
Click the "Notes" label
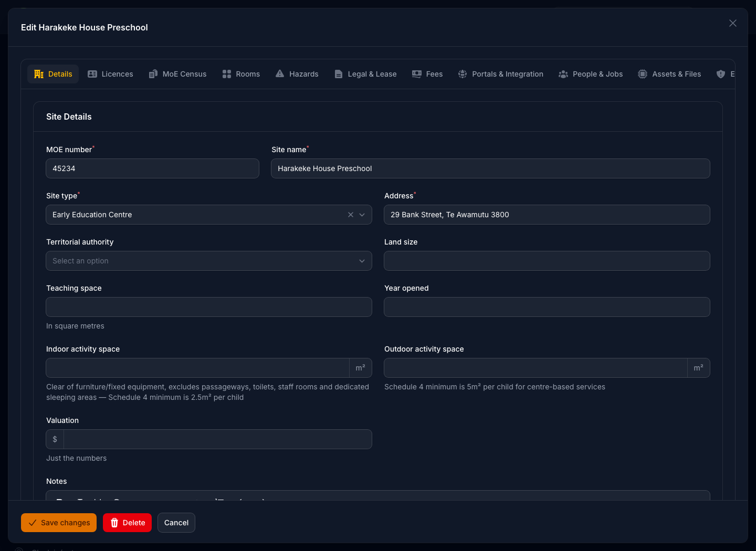tap(57, 481)
